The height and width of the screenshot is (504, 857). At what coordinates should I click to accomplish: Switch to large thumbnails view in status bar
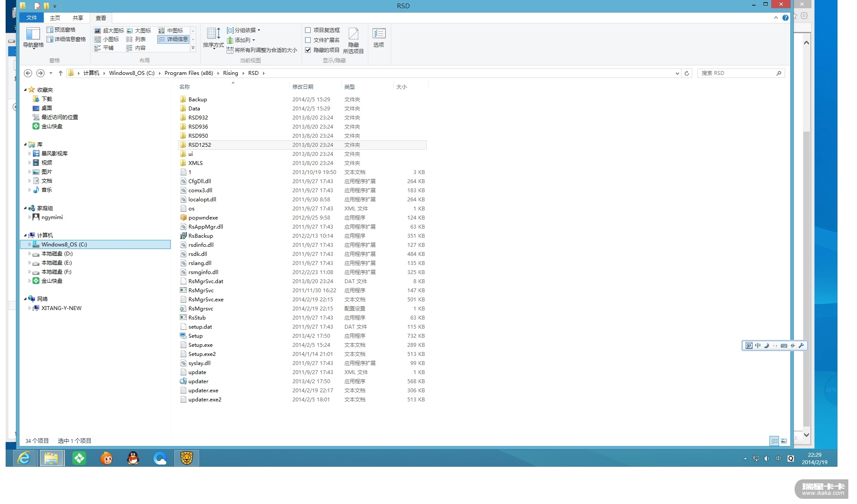coord(784,441)
